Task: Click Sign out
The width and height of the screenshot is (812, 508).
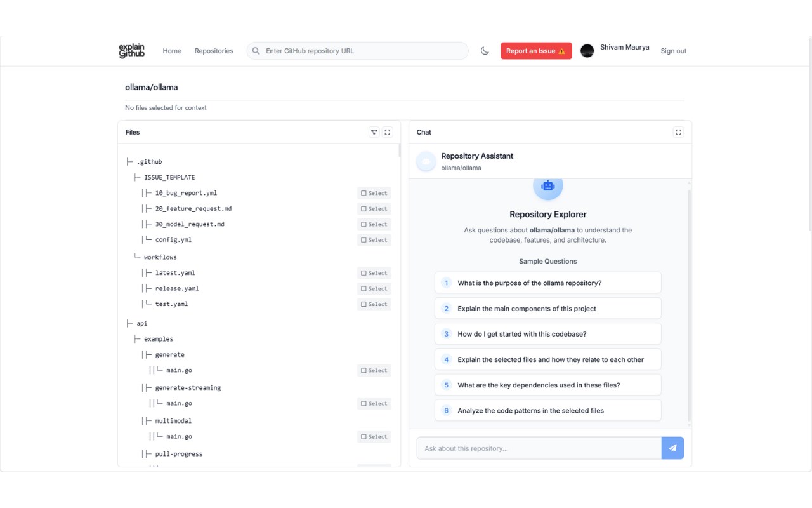Action: pos(674,51)
